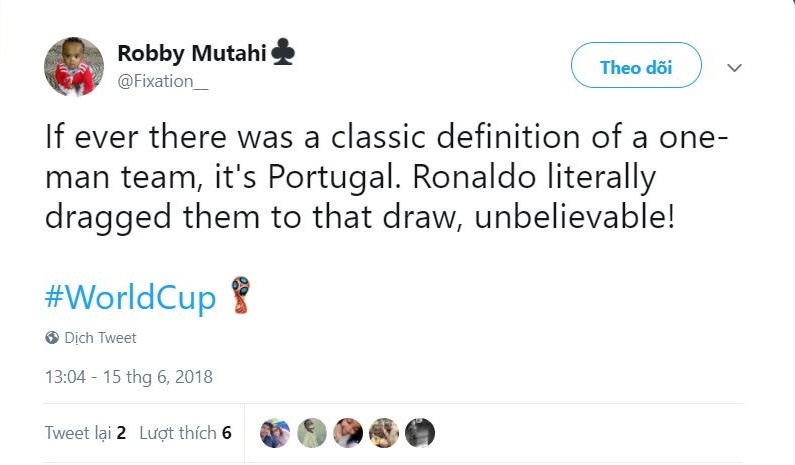Expand the tweet options chevron
This screenshot has height=465, width=795.
(x=734, y=68)
